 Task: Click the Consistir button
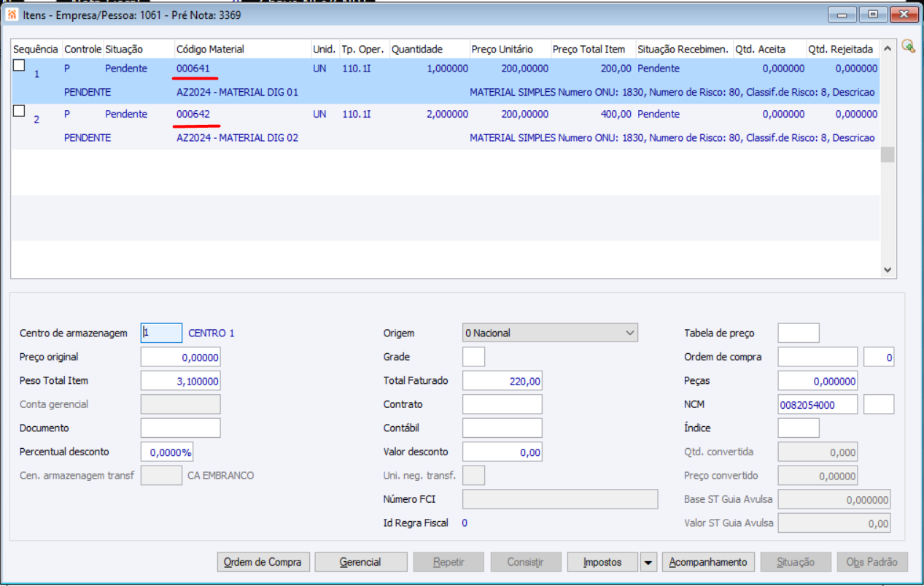526,562
